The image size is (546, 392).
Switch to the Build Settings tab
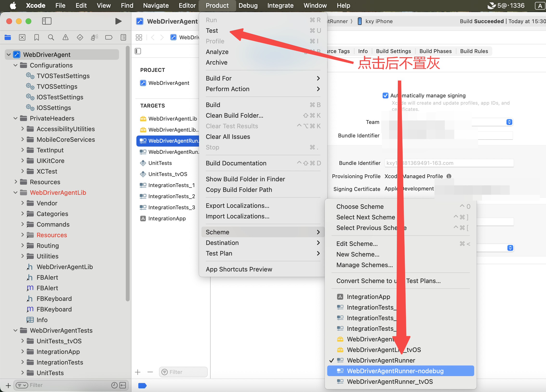(393, 51)
